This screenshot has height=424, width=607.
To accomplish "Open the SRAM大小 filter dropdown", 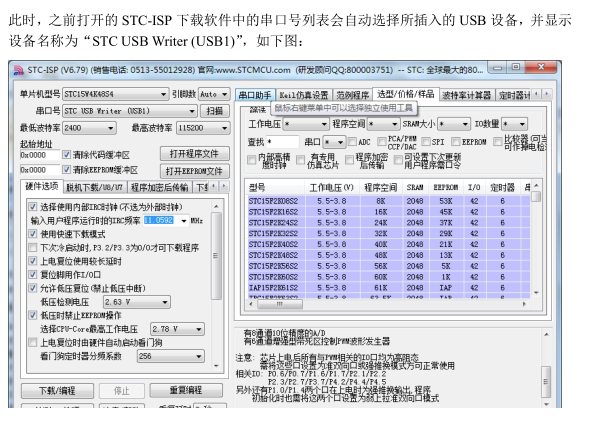I will coord(454,124).
